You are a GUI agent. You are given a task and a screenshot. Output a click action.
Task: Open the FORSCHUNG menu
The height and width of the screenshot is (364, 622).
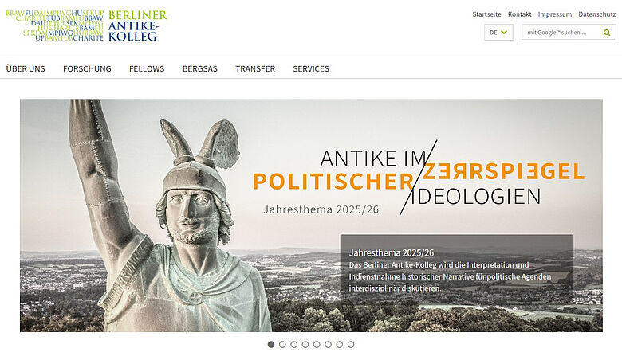87,69
